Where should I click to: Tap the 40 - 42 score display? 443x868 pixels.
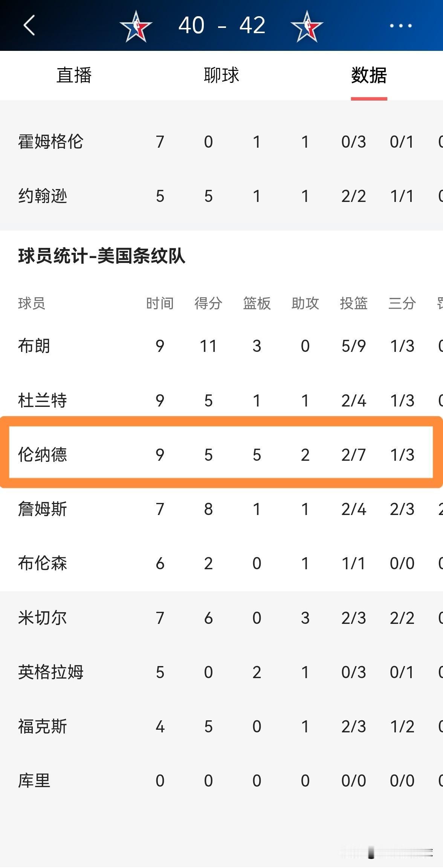tap(221, 26)
